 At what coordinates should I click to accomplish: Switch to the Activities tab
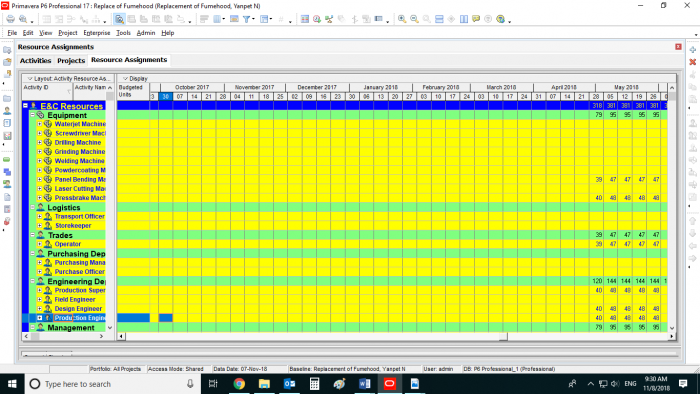point(35,60)
